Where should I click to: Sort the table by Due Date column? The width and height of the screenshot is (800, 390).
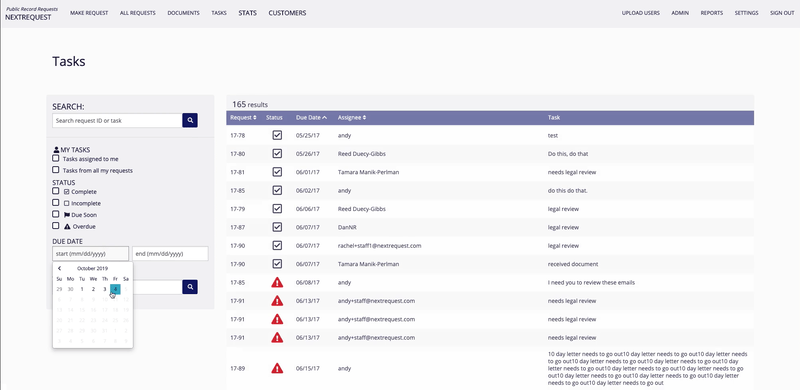[311, 117]
